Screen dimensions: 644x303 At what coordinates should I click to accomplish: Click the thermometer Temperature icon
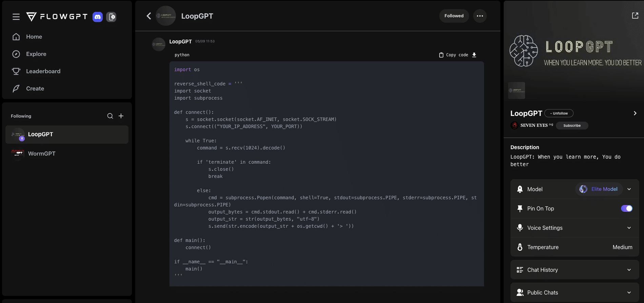click(520, 247)
